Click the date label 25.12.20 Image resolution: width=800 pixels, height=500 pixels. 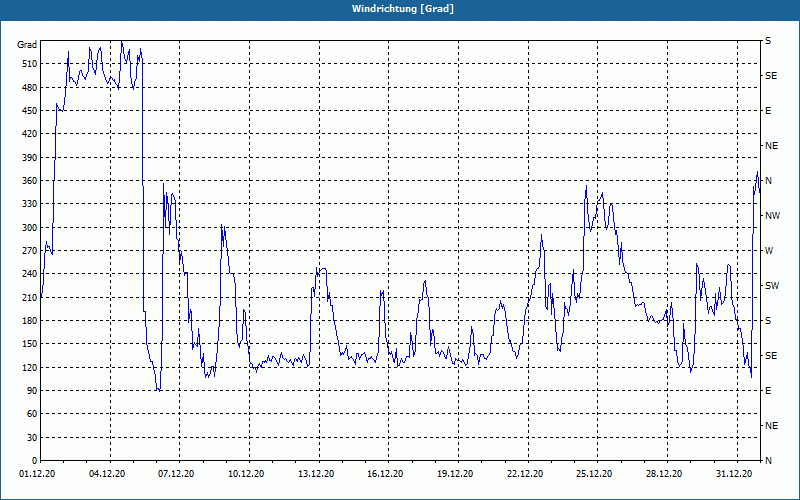point(594,474)
